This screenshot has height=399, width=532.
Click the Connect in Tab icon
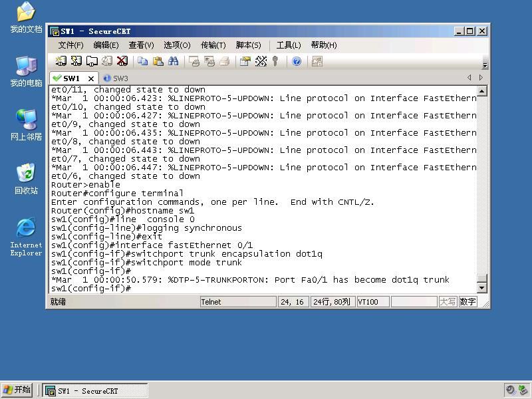[92, 61]
